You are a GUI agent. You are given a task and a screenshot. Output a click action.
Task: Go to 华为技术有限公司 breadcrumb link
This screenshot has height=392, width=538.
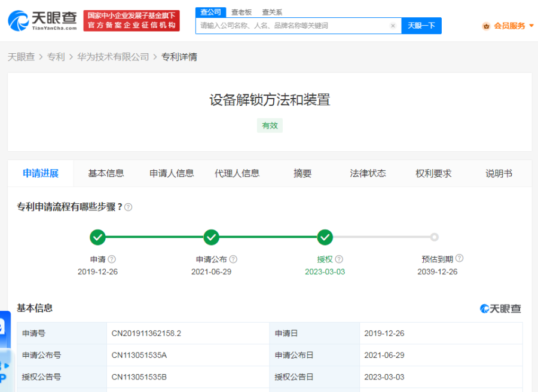coord(113,57)
